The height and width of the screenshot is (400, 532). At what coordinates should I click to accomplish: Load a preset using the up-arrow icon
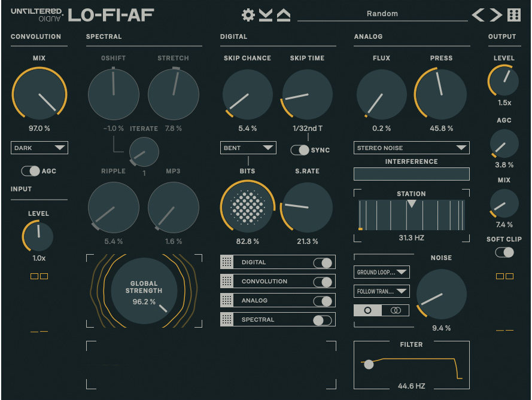coord(284,15)
